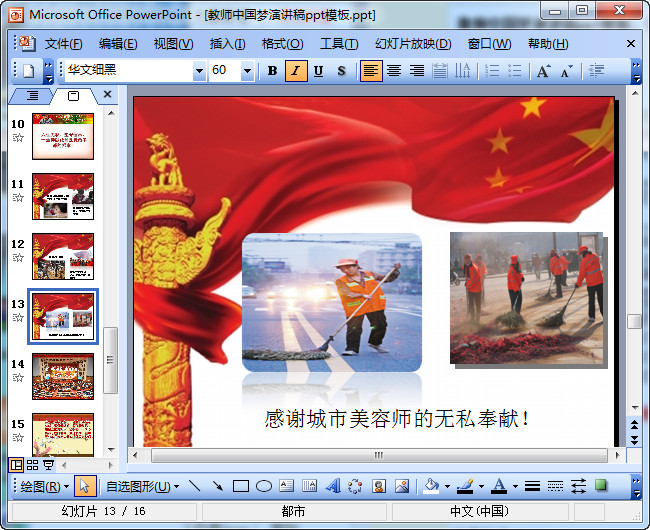
Task: Open the 格式(O) menu
Action: point(282,44)
